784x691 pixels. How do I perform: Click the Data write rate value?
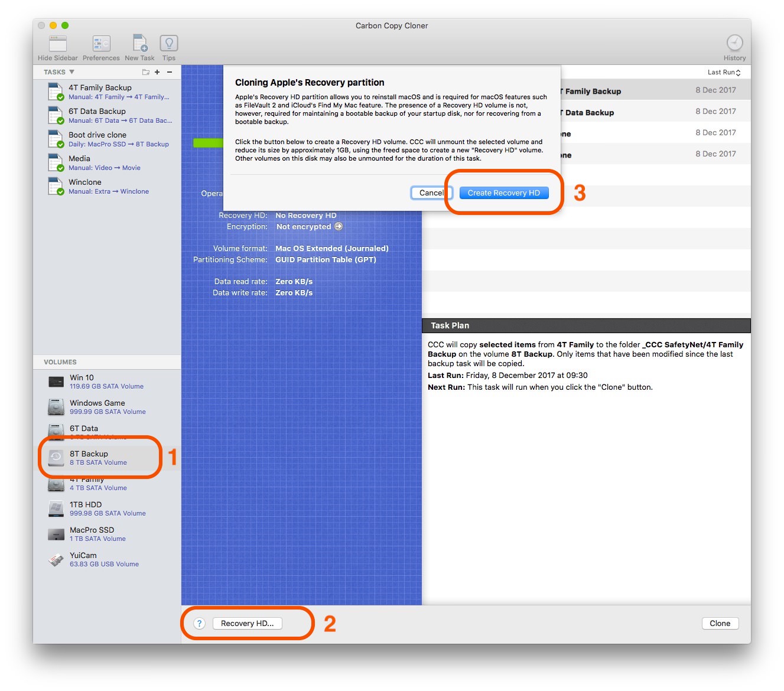[294, 293]
